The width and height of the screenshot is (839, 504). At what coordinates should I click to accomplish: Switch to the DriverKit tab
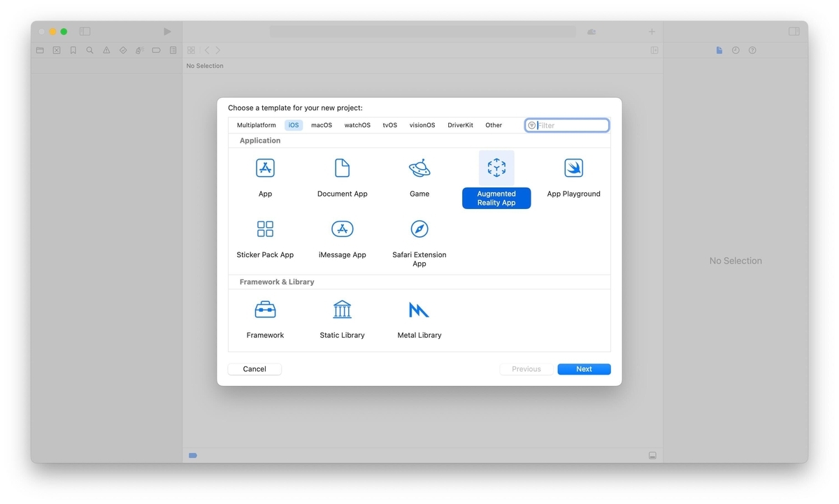tap(460, 125)
